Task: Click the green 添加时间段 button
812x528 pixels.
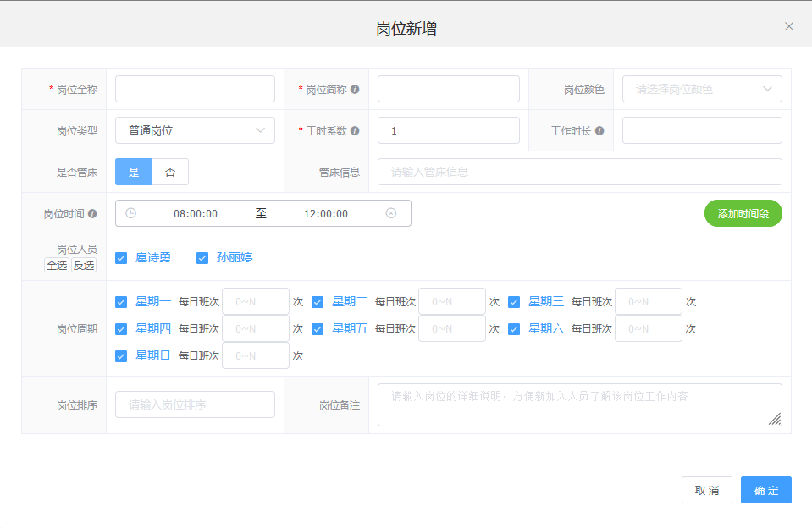Action: pyautogui.click(x=743, y=213)
